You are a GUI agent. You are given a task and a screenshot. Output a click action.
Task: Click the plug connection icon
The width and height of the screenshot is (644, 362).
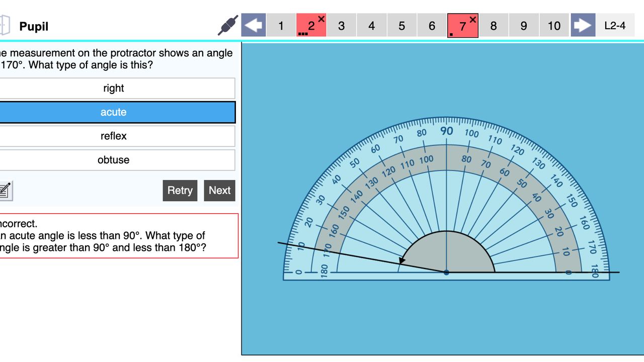click(x=228, y=26)
